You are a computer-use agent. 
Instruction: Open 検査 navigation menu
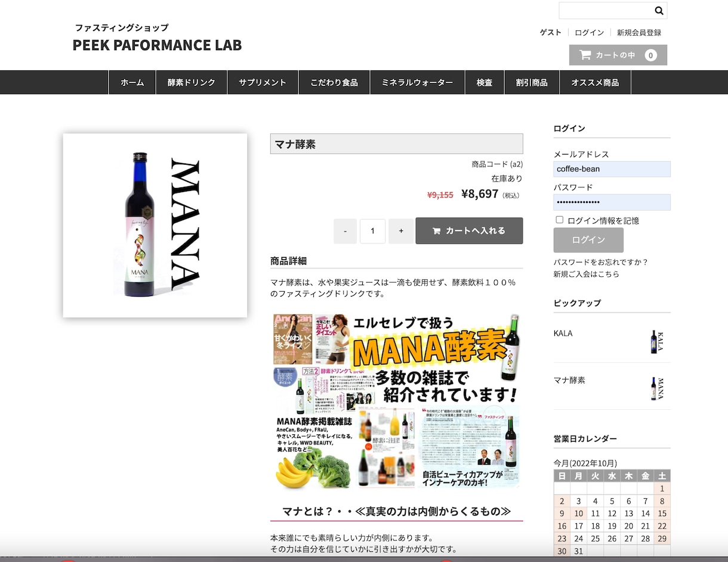485,82
